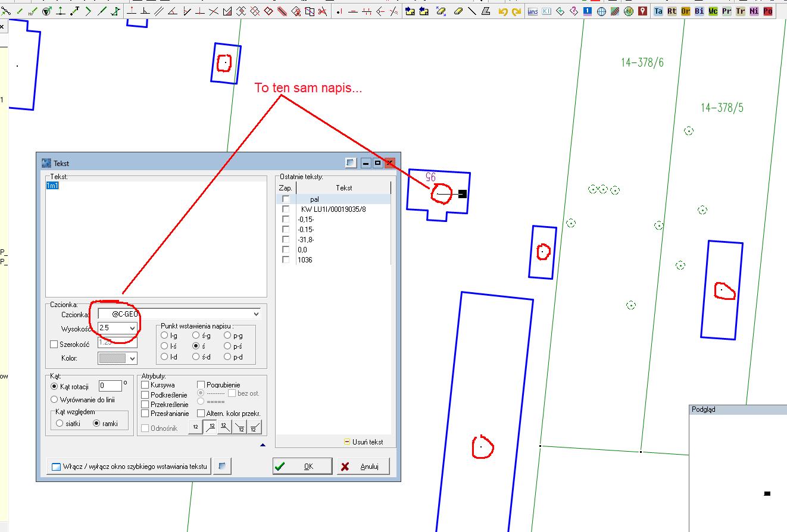Open the Kolor color dropdown
Image resolution: width=787 pixels, height=532 pixels.
tap(132, 358)
